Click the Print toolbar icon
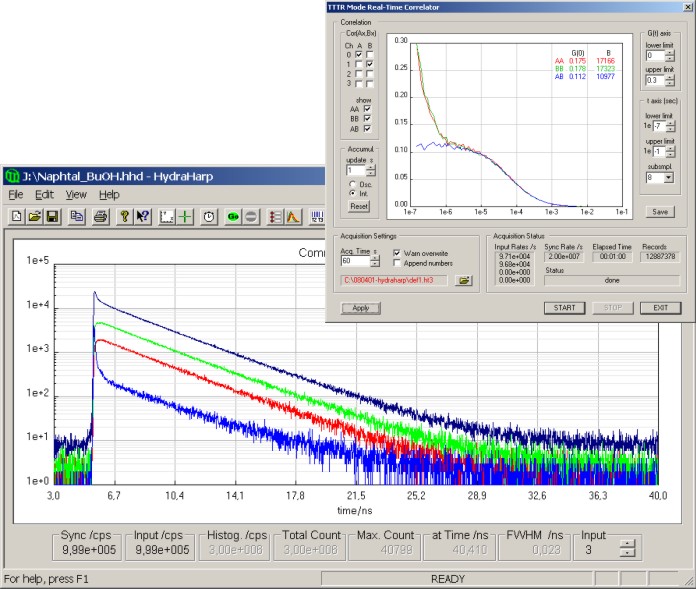The width and height of the screenshot is (696, 589). coord(100,216)
